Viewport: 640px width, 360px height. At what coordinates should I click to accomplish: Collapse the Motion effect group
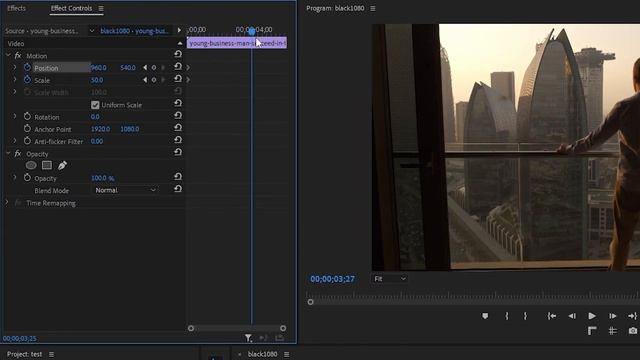pos(8,55)
